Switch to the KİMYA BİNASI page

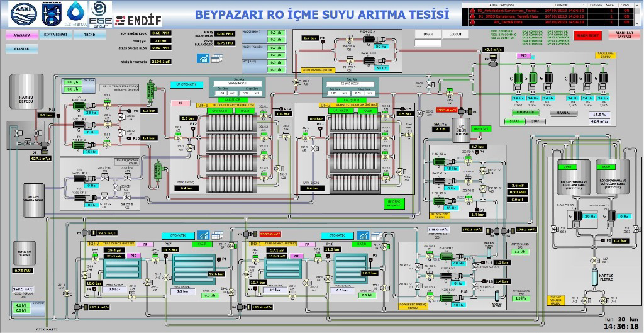pyautogui.click(x=55, y=35)
